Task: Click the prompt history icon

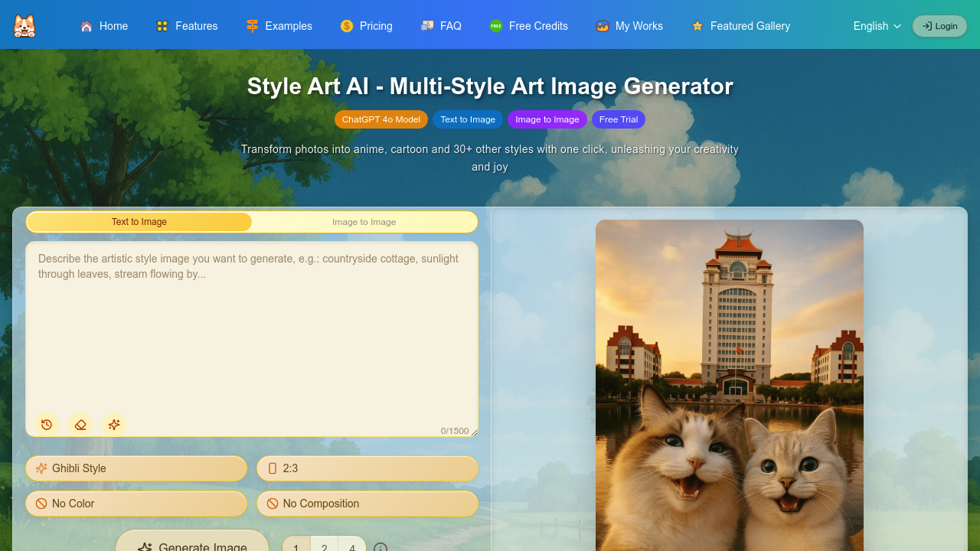Action: click(47, 425)
